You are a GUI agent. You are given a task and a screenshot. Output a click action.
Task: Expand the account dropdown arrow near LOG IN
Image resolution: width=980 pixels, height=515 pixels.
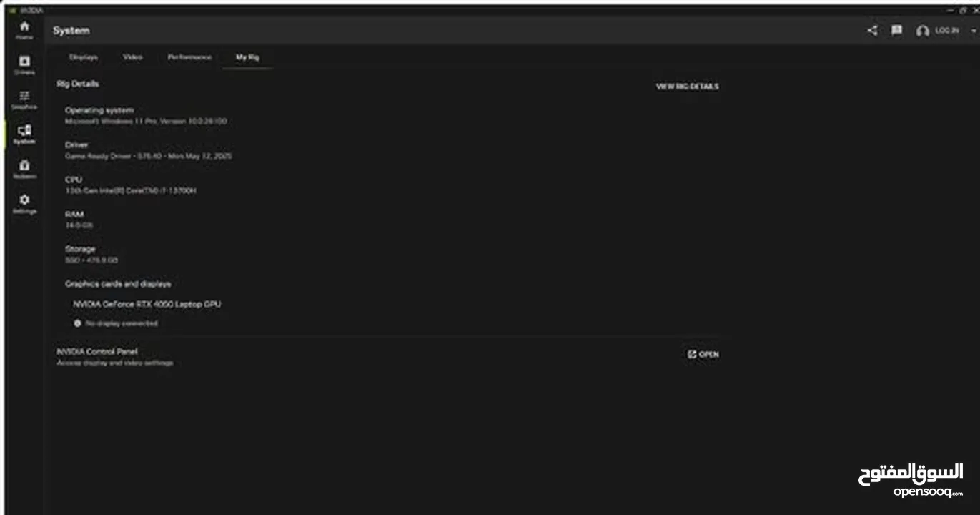coord(974,31)
